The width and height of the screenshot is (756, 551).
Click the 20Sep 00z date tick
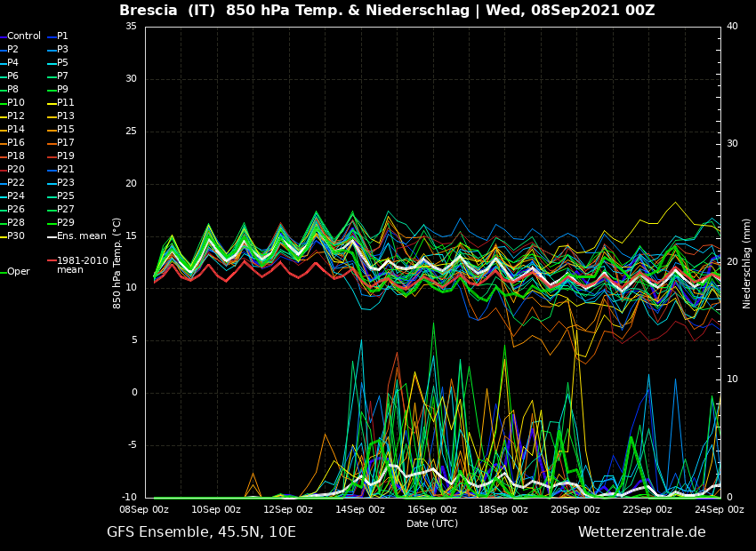pos(575,509)
